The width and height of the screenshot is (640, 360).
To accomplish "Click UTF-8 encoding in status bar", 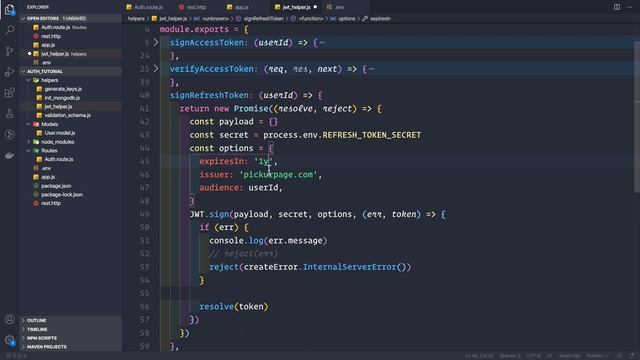I will coord(533,356).
